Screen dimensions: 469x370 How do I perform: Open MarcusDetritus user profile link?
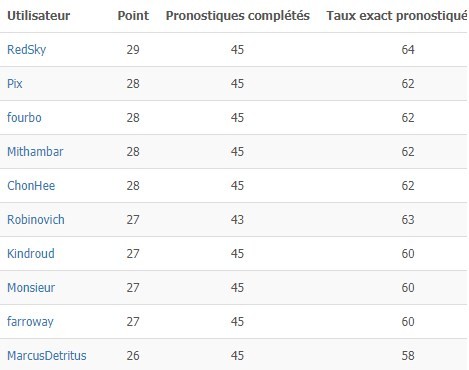pos(47,356)
